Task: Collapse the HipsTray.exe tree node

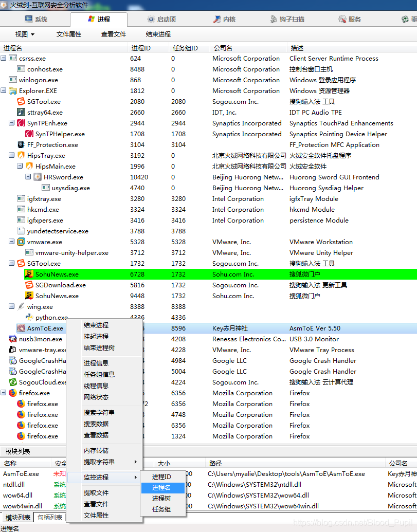Action: click(x=11, y=155)
